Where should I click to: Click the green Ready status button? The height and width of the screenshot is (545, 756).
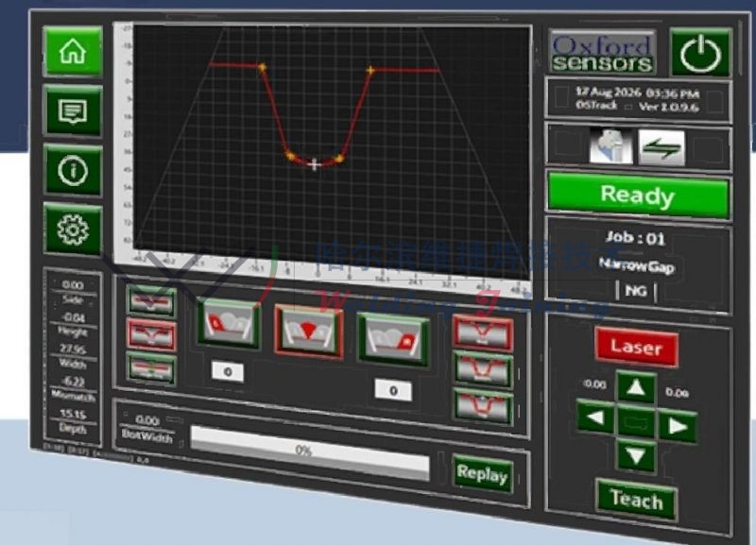pos(638,196)
